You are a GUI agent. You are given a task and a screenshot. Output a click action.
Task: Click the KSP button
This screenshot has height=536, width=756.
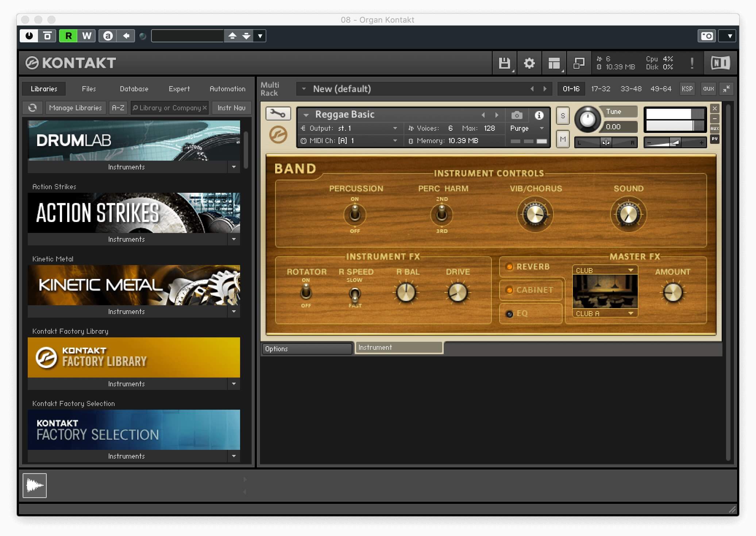687,89
